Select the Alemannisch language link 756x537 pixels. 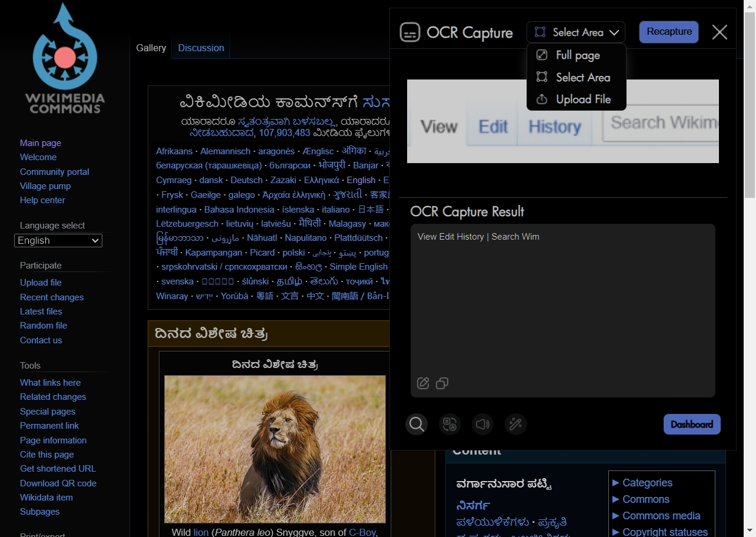(x=225, y=151)
